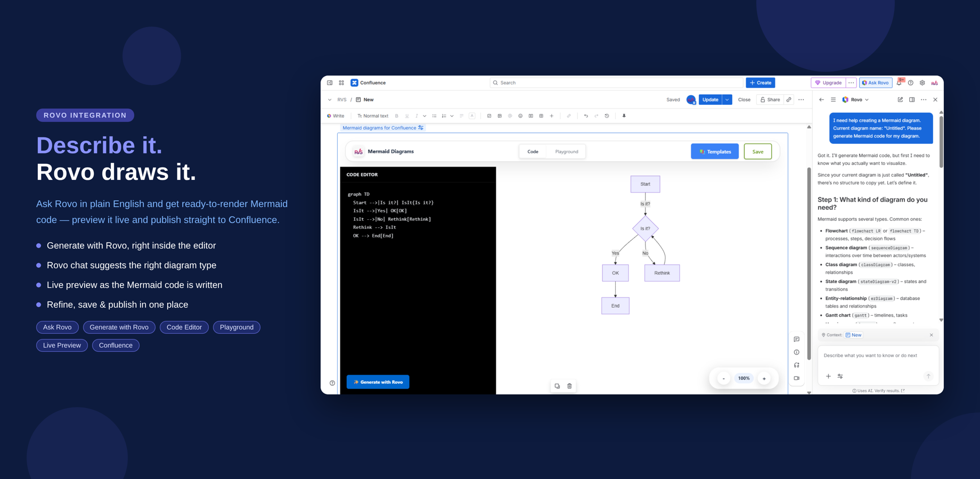Copy the macro using the copy icon
Viewport: 980px width, 479px height.
pyautogui.click(x=557, y=386)
